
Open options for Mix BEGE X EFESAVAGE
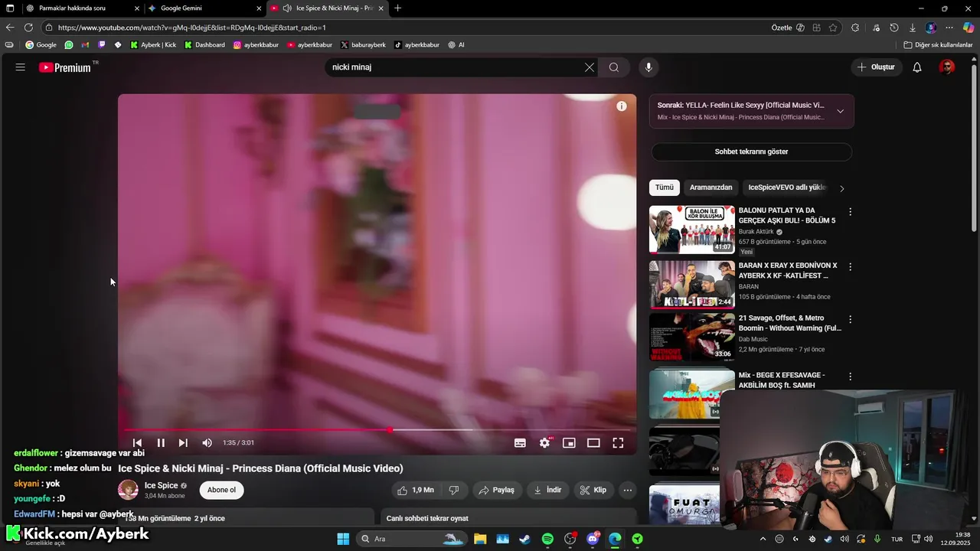click(x=850, y=377)
